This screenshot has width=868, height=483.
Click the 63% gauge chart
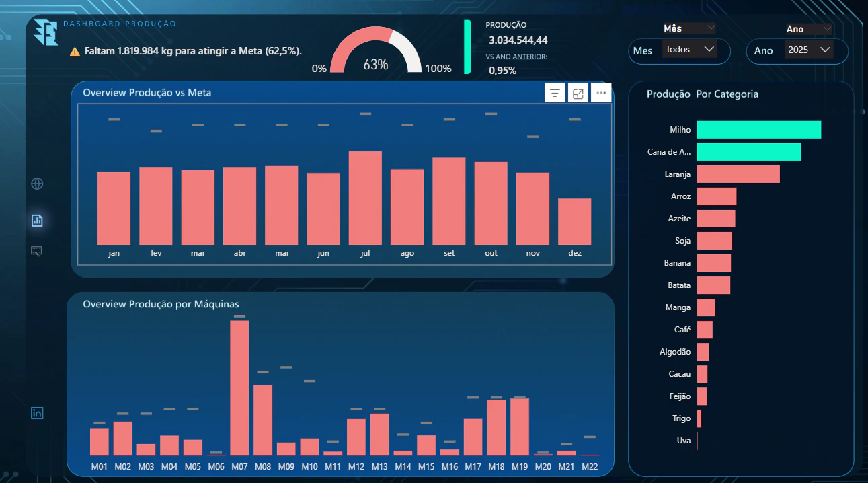click(x=376, y=50)
